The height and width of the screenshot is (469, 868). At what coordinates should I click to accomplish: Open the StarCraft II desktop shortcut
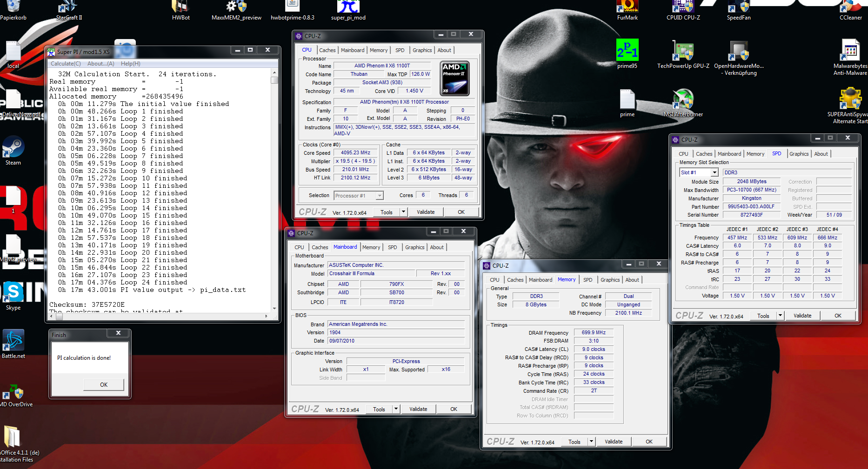(69, 10)
